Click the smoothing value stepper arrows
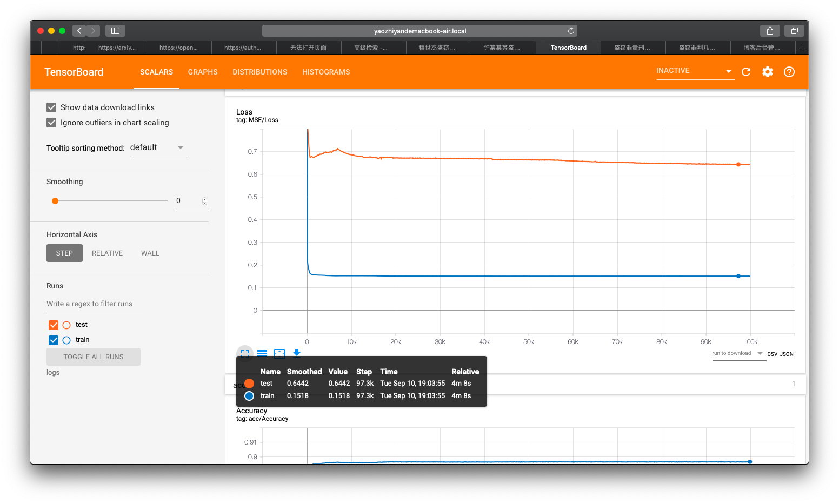 click(x=204, y=201)
